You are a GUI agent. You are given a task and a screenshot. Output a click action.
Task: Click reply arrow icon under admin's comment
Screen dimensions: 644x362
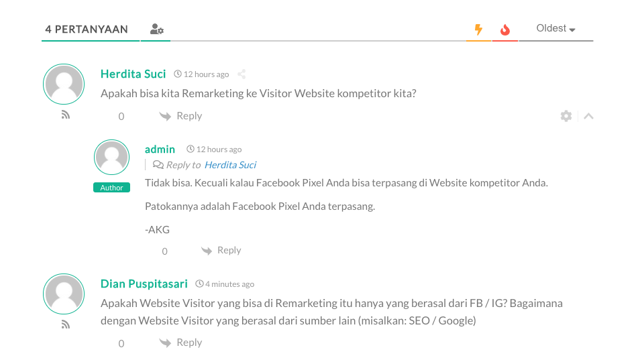pos(207,251)
